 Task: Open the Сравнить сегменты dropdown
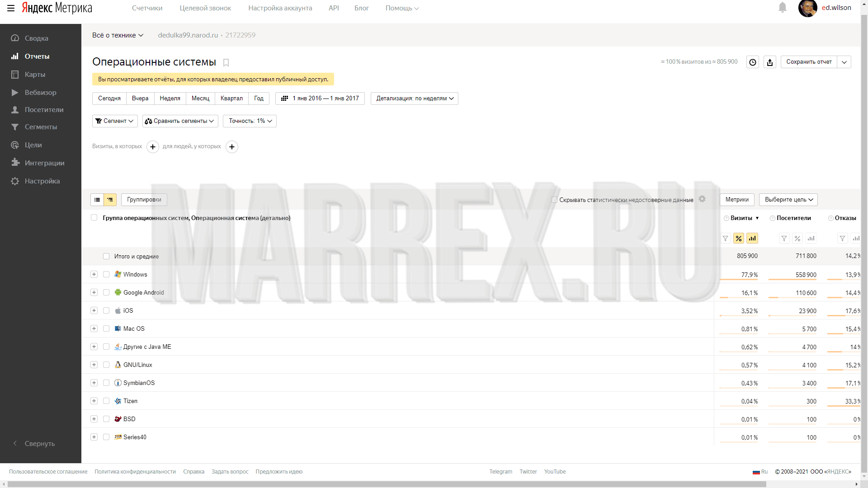tap(180, 121)
